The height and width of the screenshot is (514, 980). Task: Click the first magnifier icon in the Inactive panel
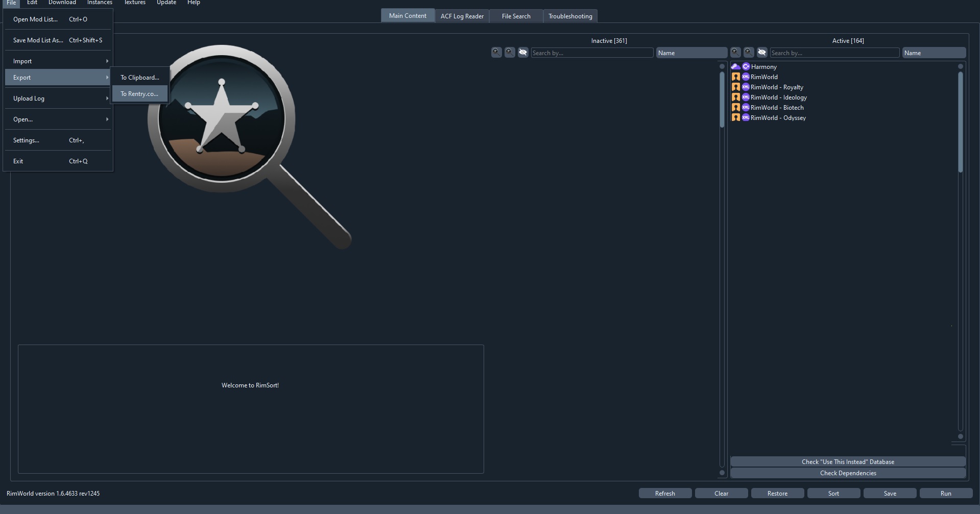click(x=496, y=53)
